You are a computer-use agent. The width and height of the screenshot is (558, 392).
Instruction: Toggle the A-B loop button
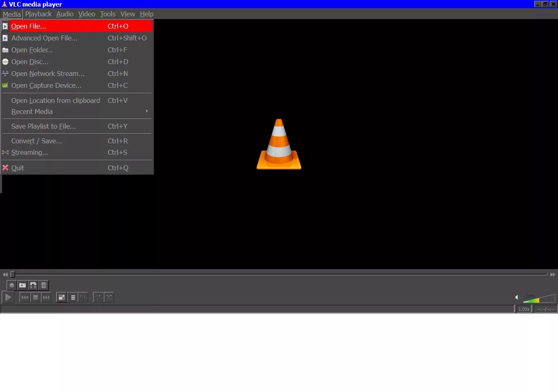33,285
